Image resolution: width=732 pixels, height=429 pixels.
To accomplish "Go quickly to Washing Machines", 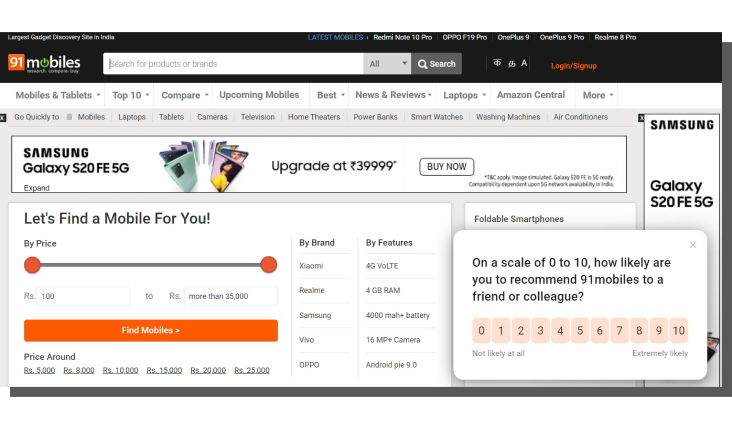I will [x=508, y=117].
